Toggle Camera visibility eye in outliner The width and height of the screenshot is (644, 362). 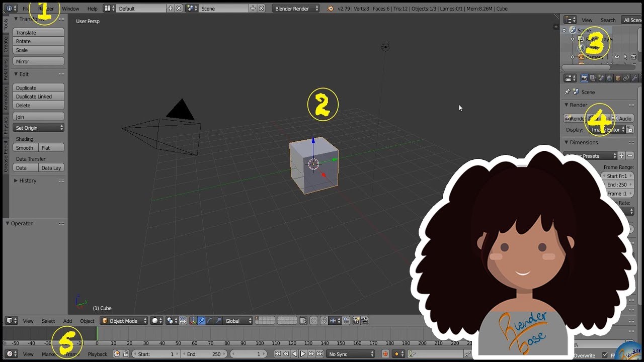[617, 57]
